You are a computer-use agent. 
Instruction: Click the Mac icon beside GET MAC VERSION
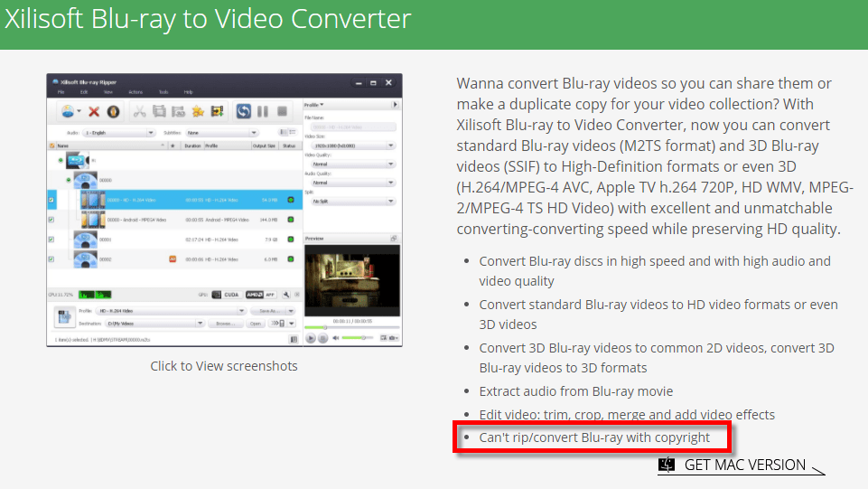pos(667,465)
